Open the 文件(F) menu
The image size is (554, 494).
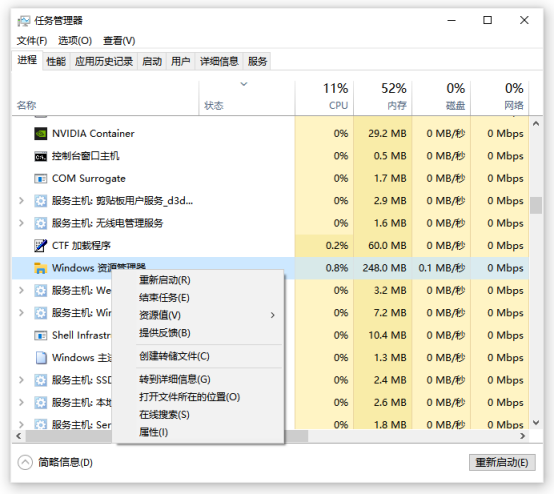pyautogui.click(x=32, y=41)
